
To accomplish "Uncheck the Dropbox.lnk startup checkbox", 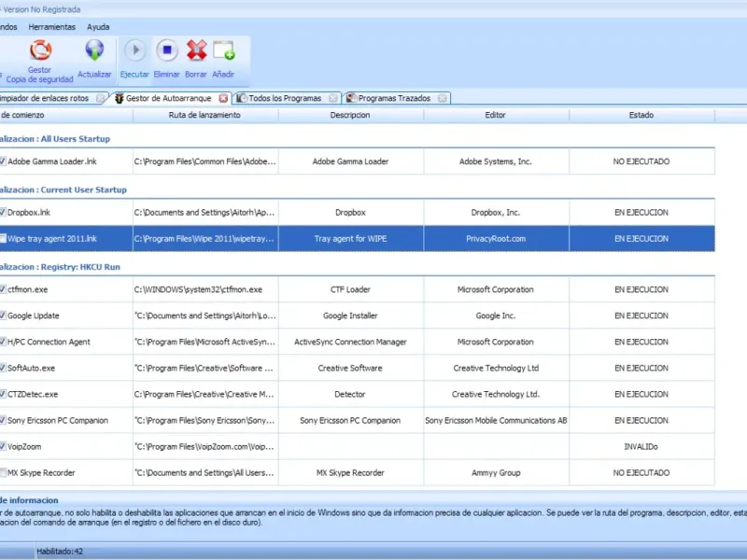I will (x=3, y=212).
